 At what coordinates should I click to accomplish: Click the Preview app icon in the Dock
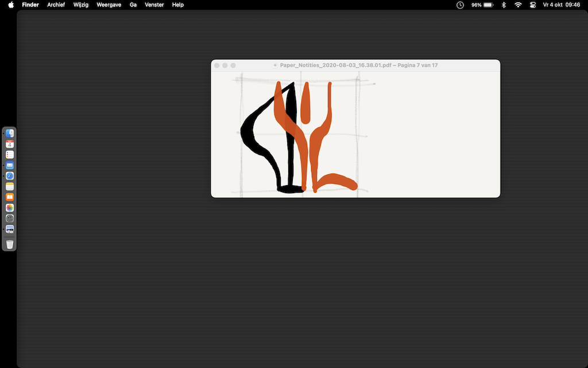click(10, 229)
